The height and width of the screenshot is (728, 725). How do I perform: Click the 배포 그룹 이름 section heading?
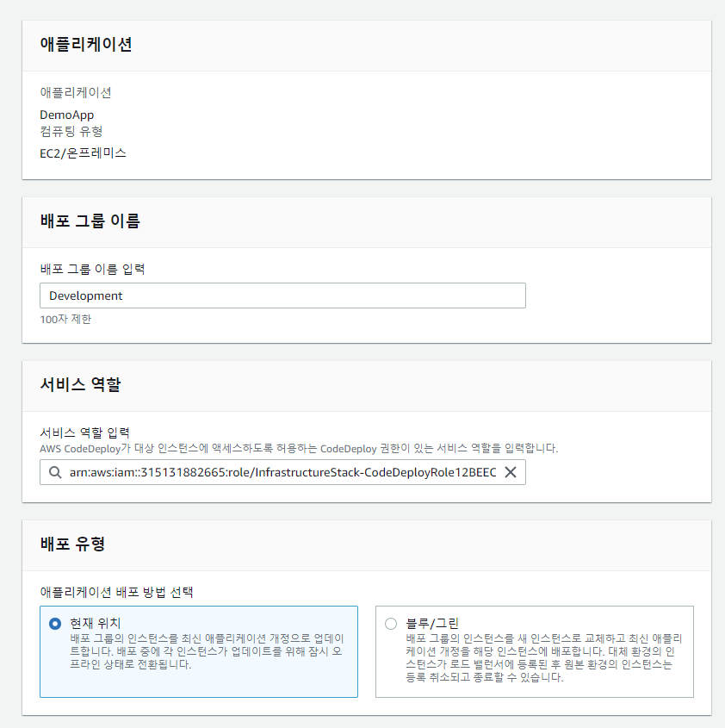90,221
